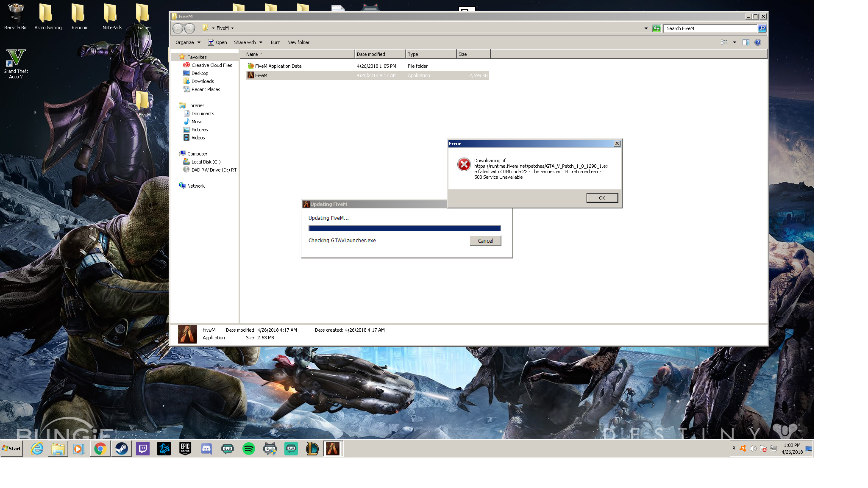The width and height of the screenshot is (868, 488).
Task: Open the Windows Start button
Action: point(12,449)
